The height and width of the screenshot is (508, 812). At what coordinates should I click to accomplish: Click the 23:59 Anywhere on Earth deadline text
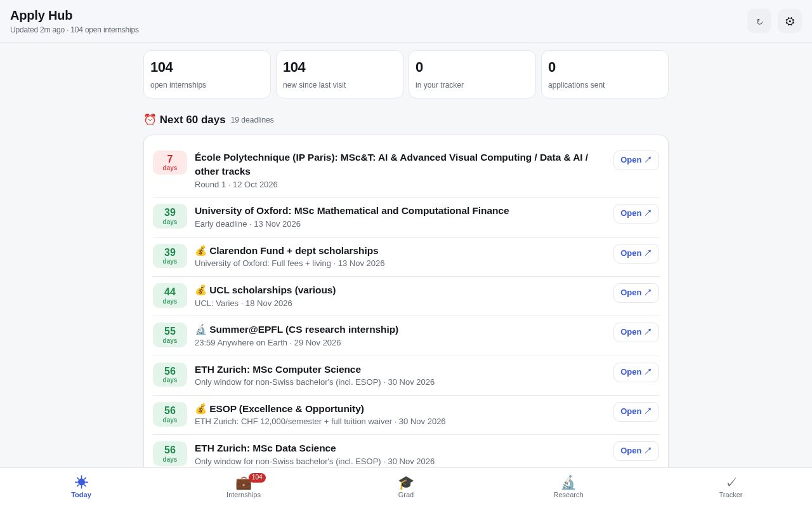pos(268,343)
